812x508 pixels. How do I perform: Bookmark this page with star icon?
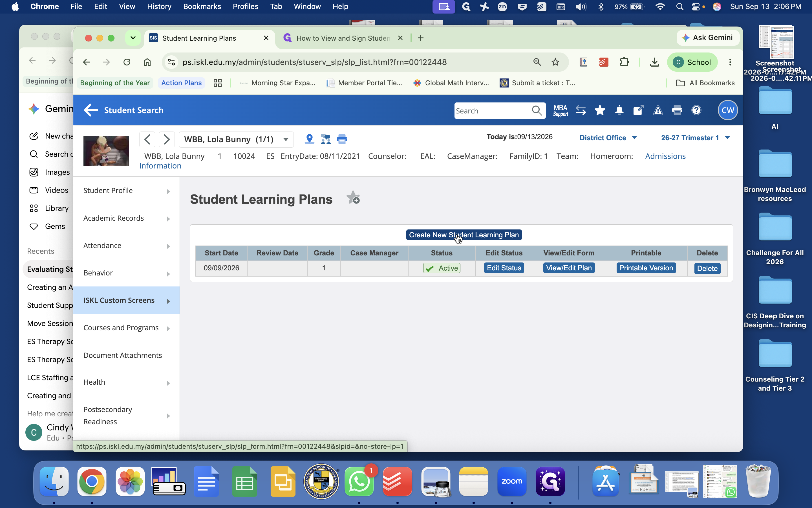[555, 62]
